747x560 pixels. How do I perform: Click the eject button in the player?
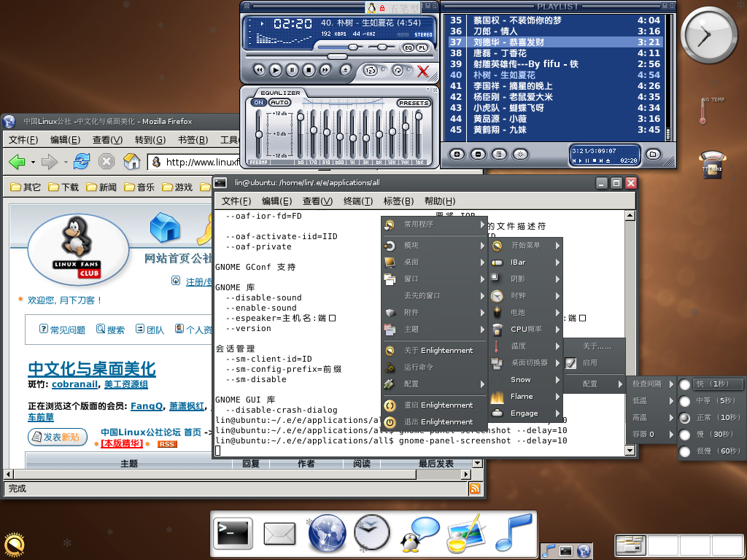[346, 71]
